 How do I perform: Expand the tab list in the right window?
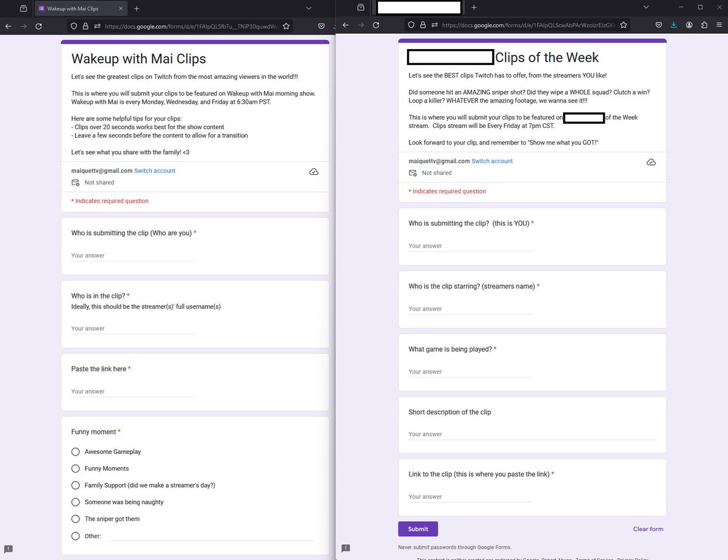(646, 7)
